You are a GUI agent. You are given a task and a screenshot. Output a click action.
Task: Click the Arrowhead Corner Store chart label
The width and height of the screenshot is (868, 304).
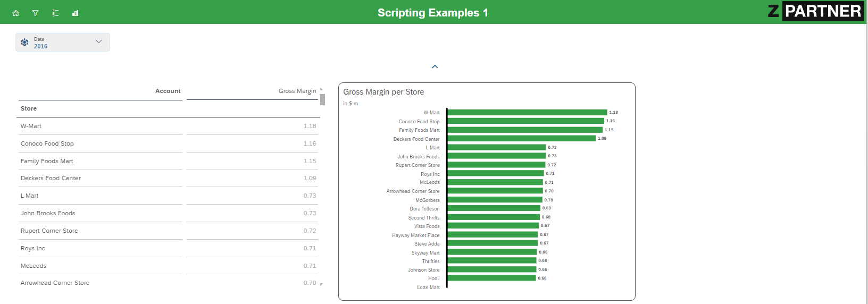tap(413, 191)
